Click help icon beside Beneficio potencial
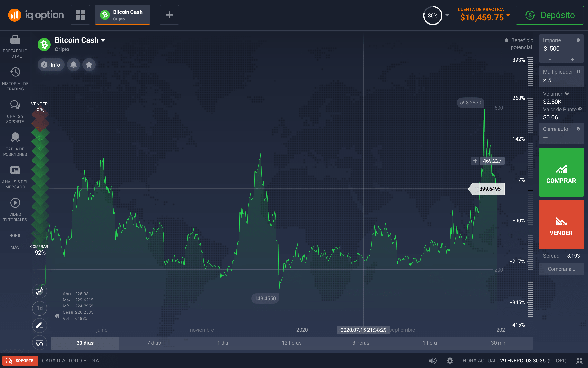The width and height of the screenshot is (588, 368). pos(506,40)
